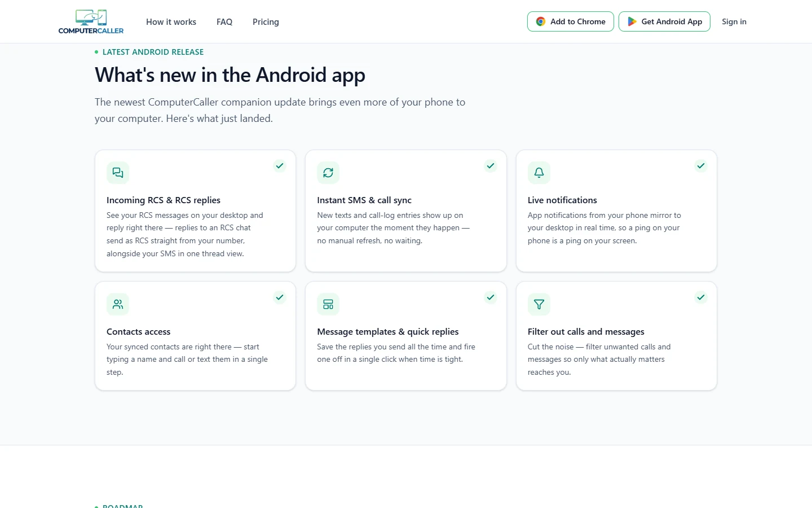Click the 'Incoming RCS & RCS replies' heading
This screenshot has height=508, width=812.
pos(164,200)
